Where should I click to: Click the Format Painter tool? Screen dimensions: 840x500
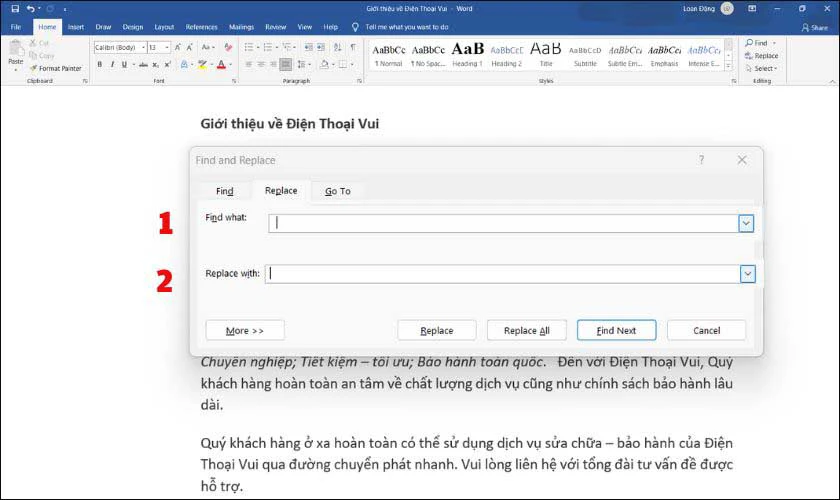coord(56,68)
